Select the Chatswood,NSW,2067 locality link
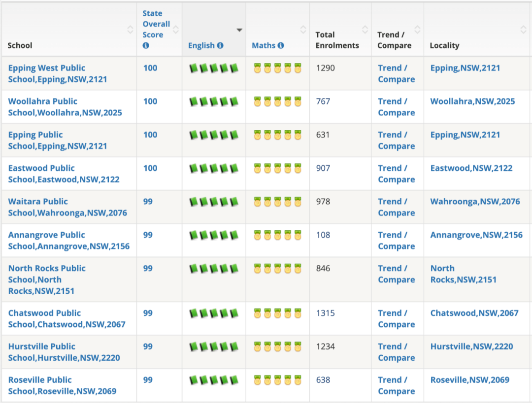532x403 pixels. (x=474, y=313)
